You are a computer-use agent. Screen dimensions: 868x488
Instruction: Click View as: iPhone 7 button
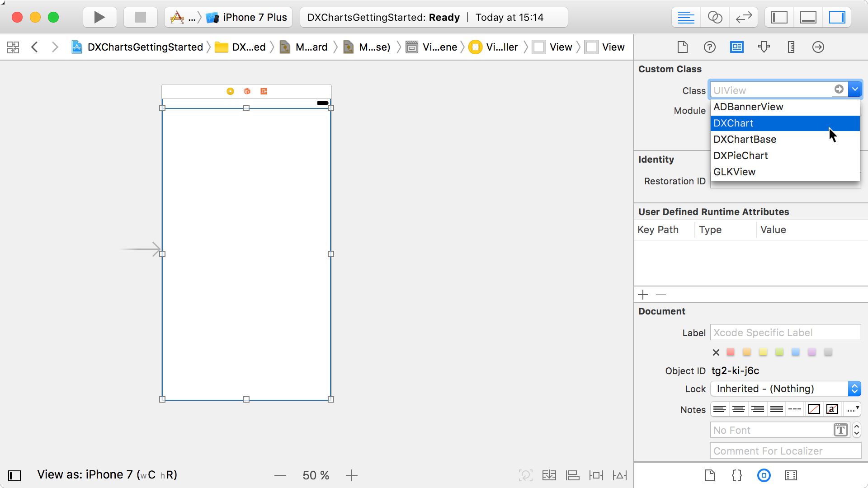point(107,475)
